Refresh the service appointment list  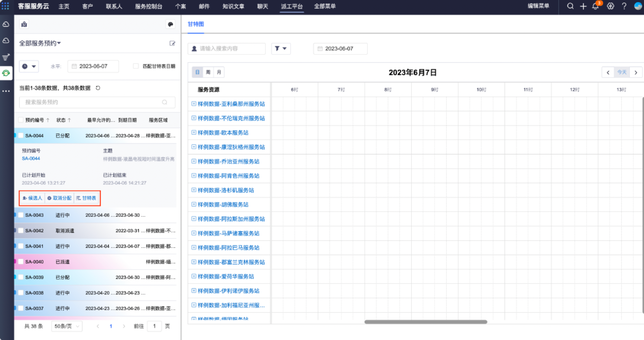tap(98, 88)
